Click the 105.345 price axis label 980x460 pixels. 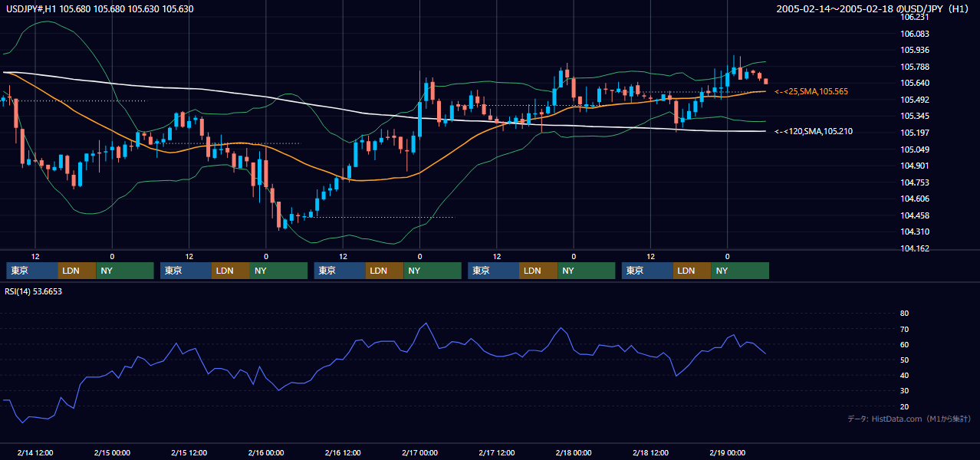click(915, 116)
